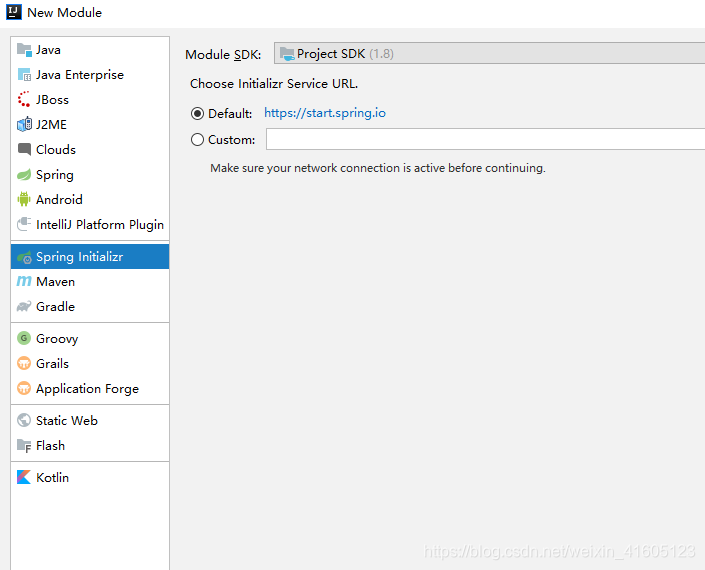Click the red JBoss icon

pyautogui.click(x=24, y=99)
